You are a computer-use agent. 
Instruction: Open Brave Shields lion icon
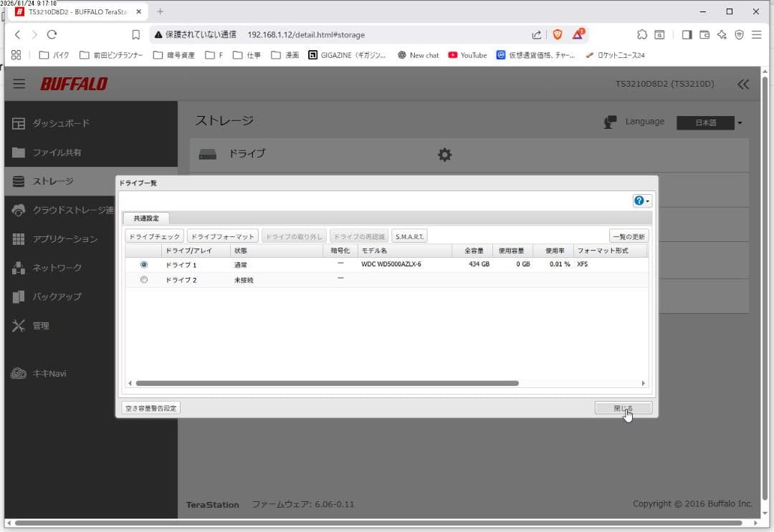click(x=558, y=34)
